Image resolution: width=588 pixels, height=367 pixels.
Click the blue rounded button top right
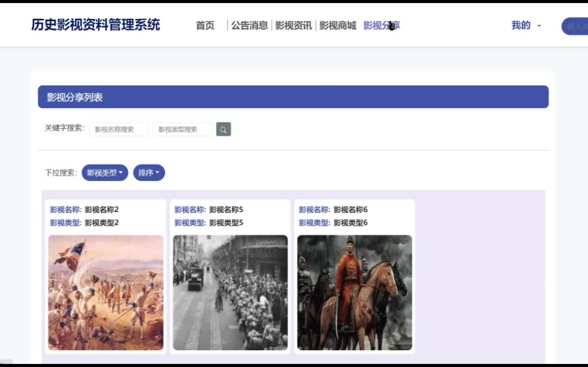point(575,25)
